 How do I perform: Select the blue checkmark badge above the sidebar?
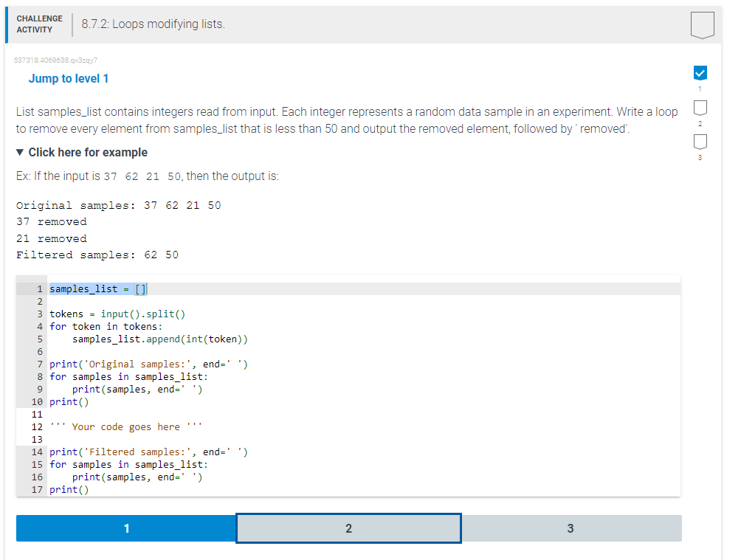pos(700,73)
